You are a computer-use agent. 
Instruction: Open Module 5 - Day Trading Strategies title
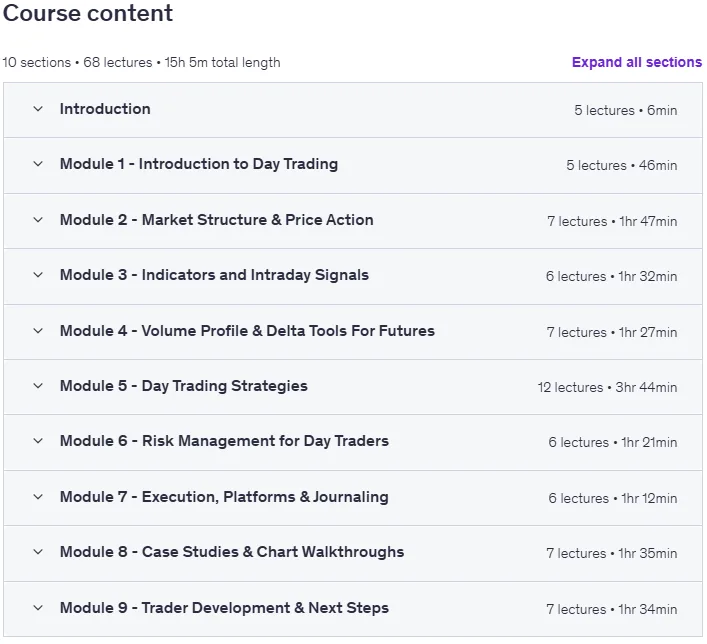tap(184, 386)
